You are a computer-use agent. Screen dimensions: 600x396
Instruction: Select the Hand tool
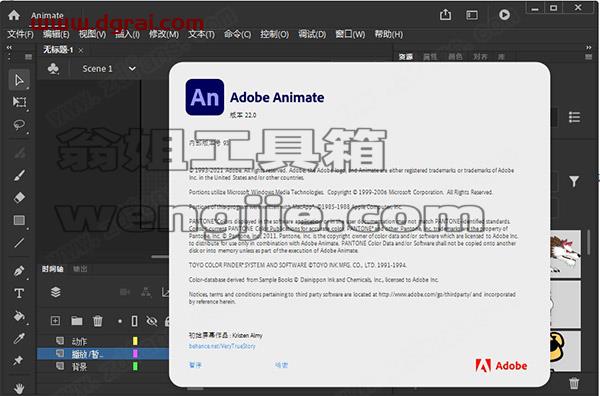[x=19, y=388]
